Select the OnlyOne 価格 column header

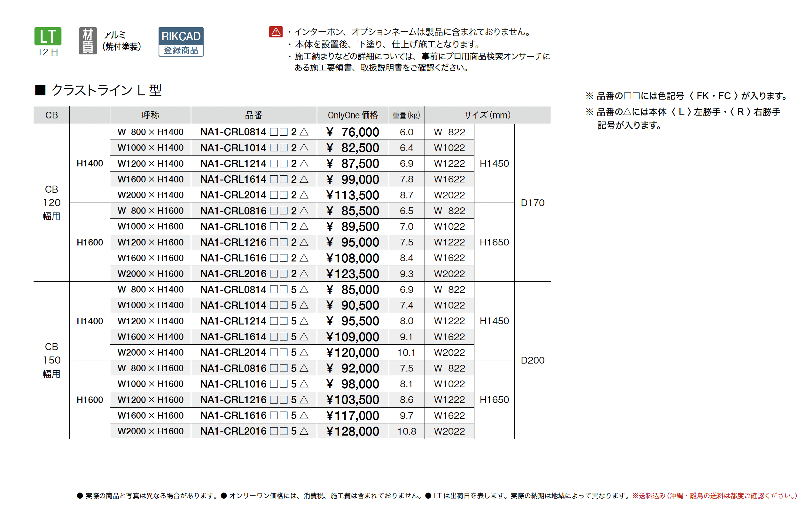pos(352,115)
